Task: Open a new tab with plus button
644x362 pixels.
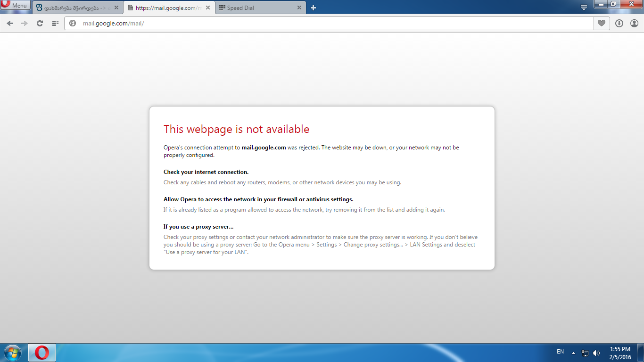Action: point(313,8)
